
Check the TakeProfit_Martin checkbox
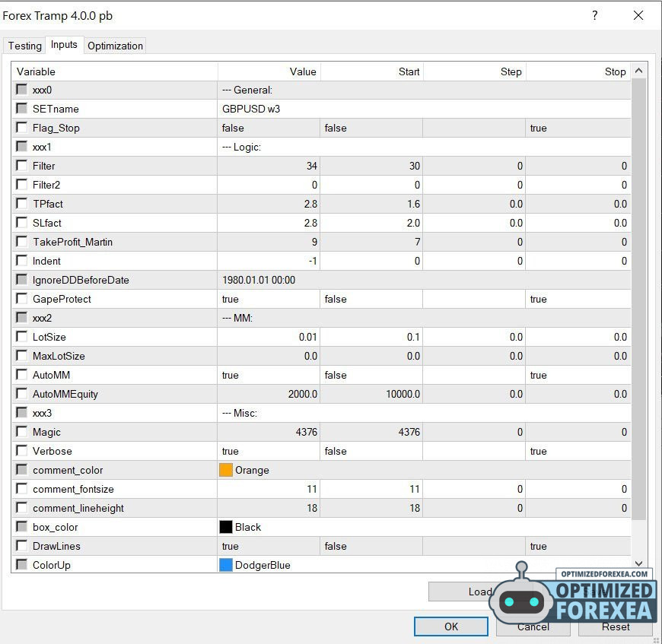coord(21,241)
